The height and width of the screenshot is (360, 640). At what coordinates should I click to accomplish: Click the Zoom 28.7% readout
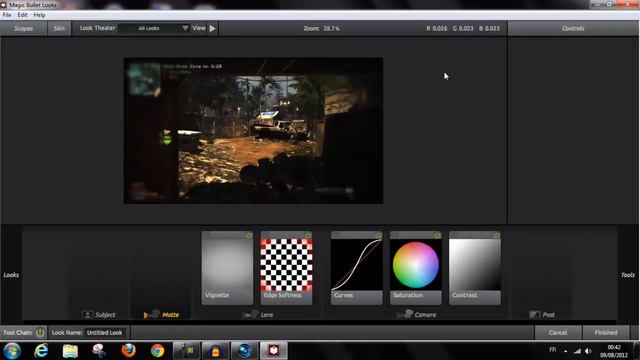322,29
